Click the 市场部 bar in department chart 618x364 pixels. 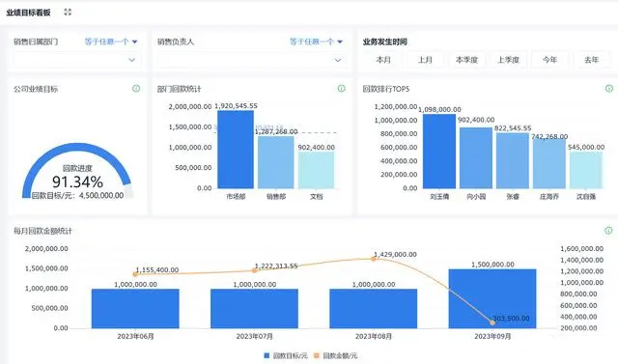pyautogui.click(x=236, y=150)
